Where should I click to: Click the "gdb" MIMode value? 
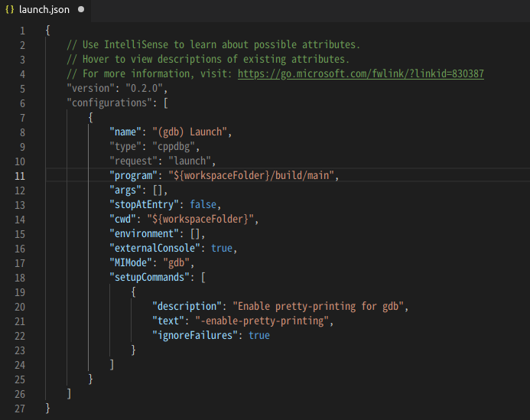pos(176,262)
